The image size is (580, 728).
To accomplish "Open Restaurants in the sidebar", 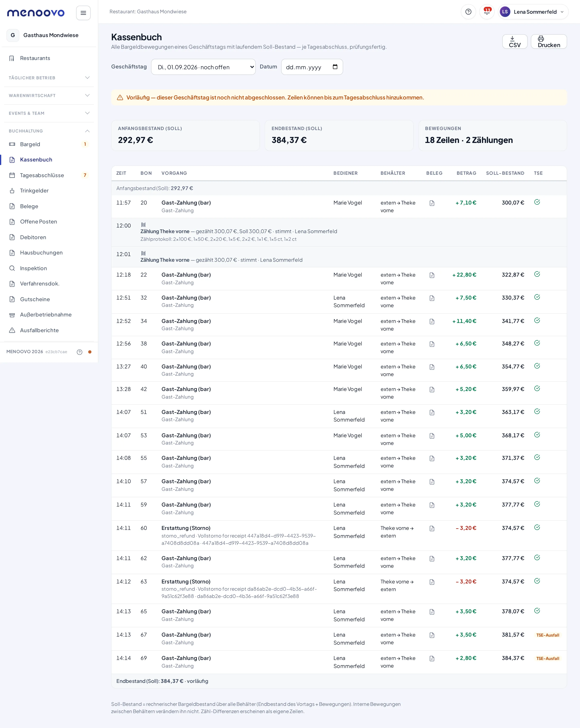I will click(x=49, y=58).
